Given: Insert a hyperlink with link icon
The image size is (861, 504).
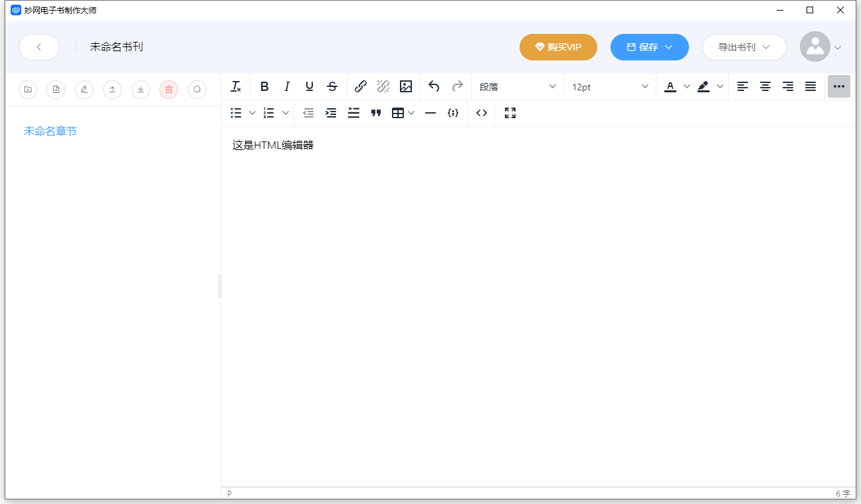Looking at the screenshot, I should click(x=361, y=86).
